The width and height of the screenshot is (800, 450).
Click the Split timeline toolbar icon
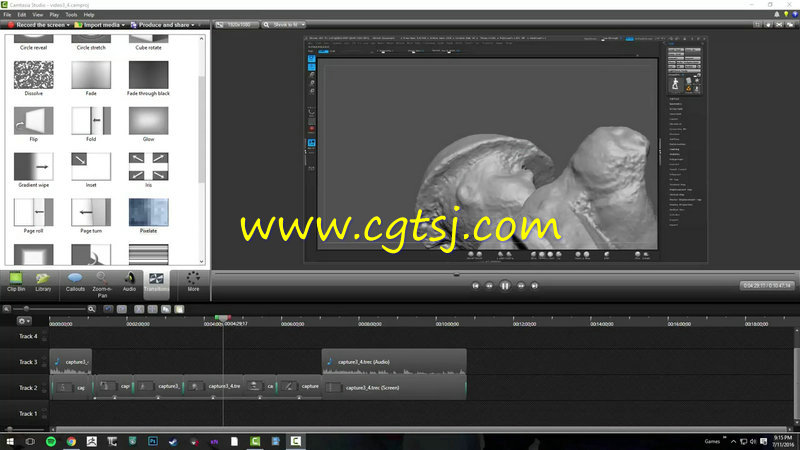click(x=153, y=309)
